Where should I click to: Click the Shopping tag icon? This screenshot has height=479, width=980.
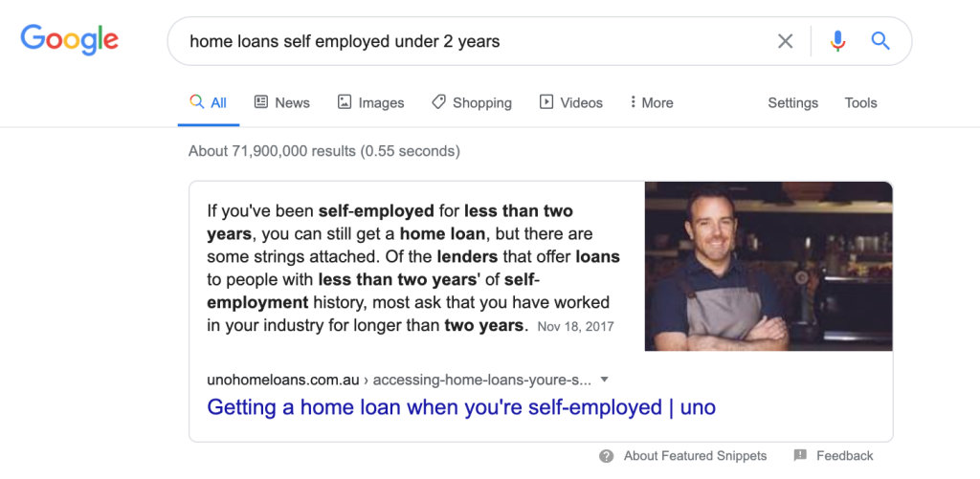[x=438, y=101]
